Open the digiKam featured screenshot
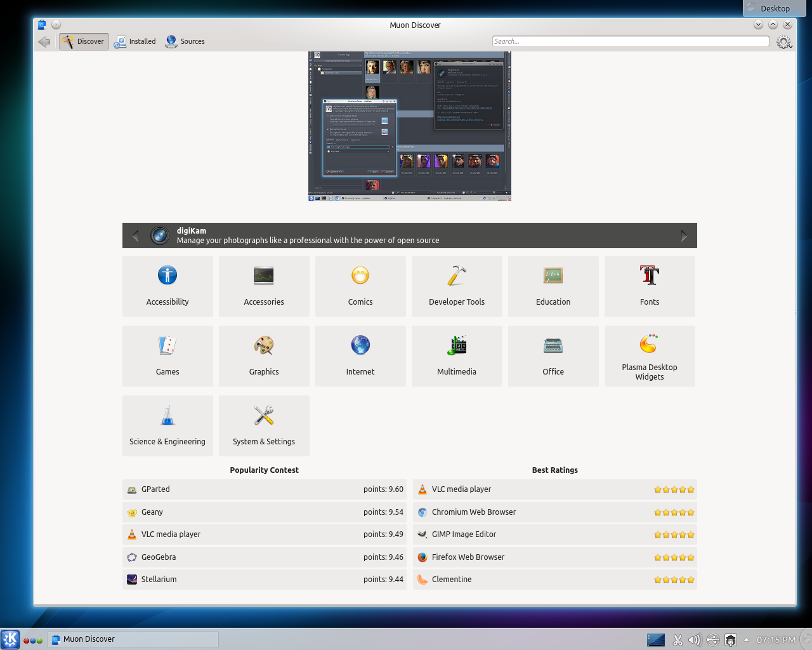The height and width of the screenshot is (650, 812). (x=410, y=126)
